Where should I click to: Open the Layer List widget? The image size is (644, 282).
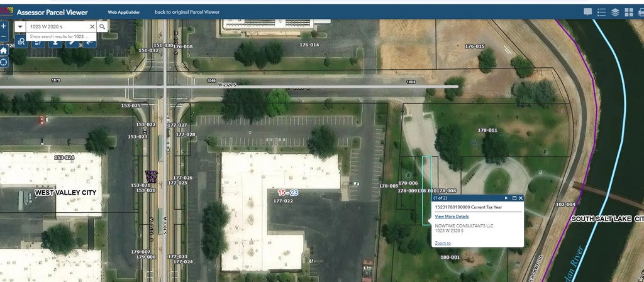(615, 12)
